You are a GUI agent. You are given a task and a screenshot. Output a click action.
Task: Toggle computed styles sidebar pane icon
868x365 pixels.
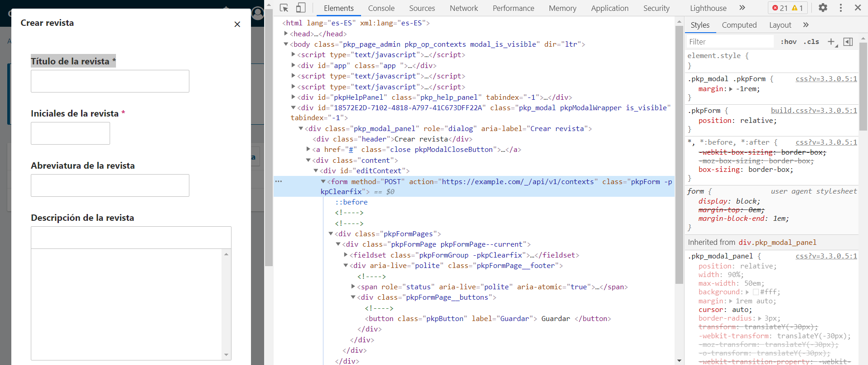(848, 42)
